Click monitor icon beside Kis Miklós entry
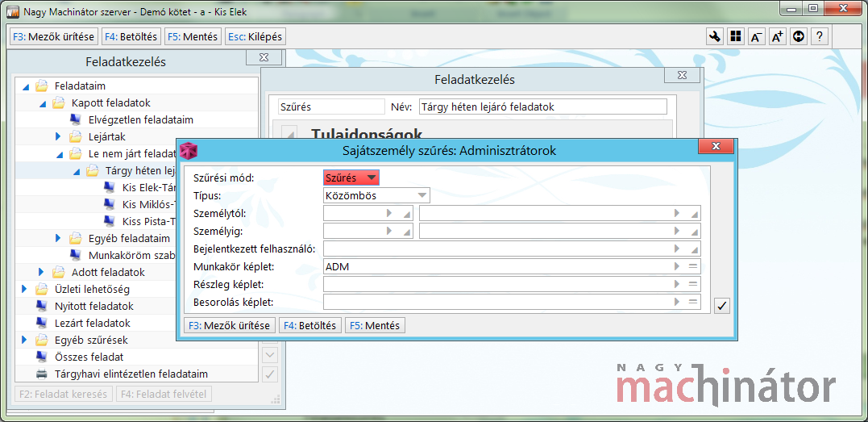Screen dimensions: 868x422 [109, 204]
